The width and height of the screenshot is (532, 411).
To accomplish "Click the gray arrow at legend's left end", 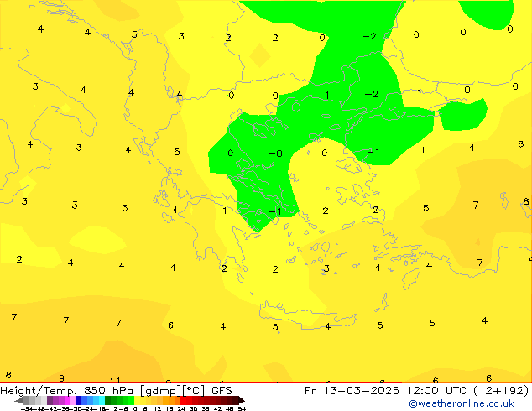I will 19,400.
